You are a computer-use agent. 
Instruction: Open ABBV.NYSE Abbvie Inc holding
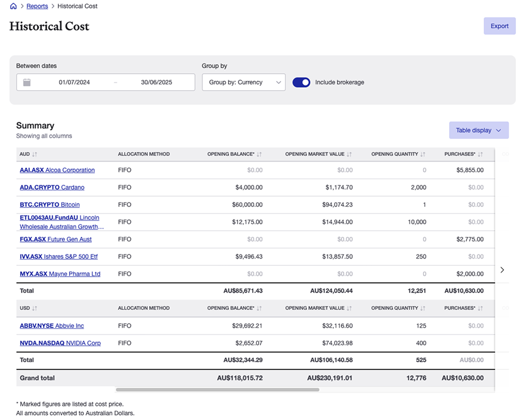[x=52, y=326]
